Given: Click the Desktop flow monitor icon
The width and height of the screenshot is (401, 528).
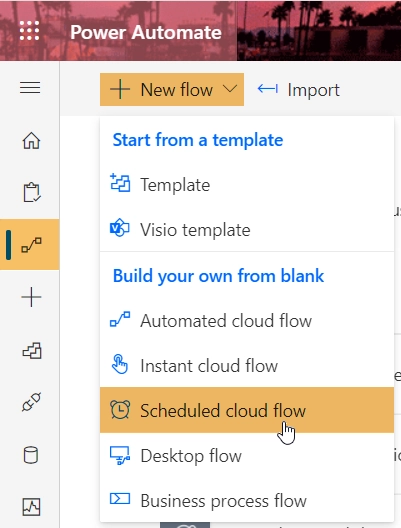Looking at the screenshot, I should pos(120,455).
